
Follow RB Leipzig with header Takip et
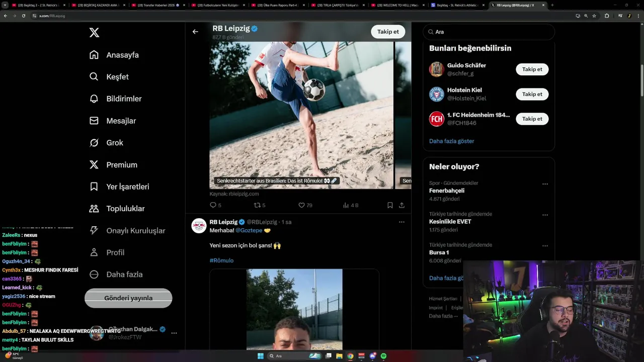388,32
